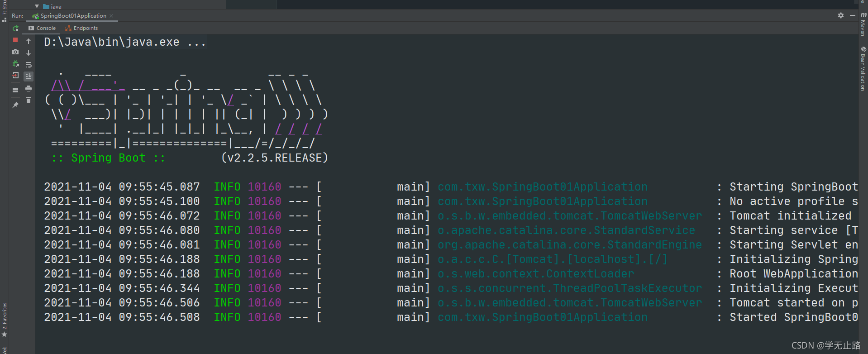The image size is (868, 354).
Task: Click the o.s.web.context.ContextLoader logger name
Action: point(536,274)
